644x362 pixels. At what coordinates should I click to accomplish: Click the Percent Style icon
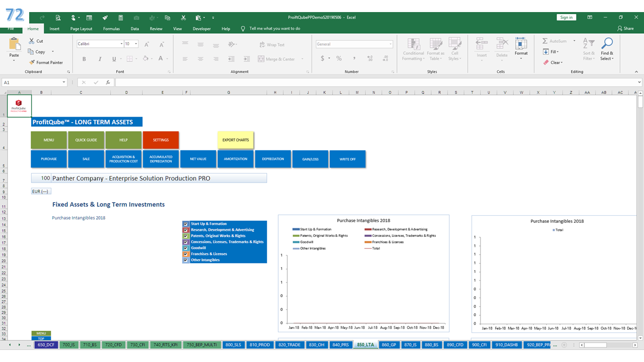[339, 59]
